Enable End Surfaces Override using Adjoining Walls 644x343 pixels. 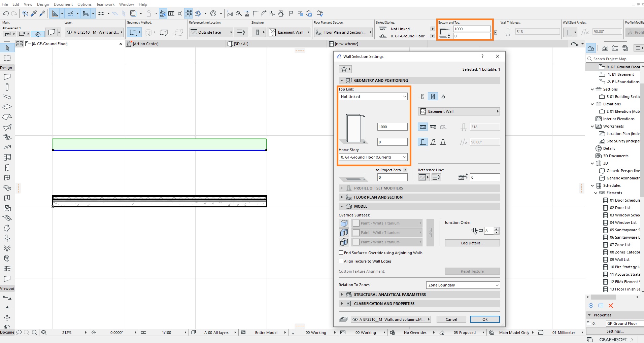341,252
